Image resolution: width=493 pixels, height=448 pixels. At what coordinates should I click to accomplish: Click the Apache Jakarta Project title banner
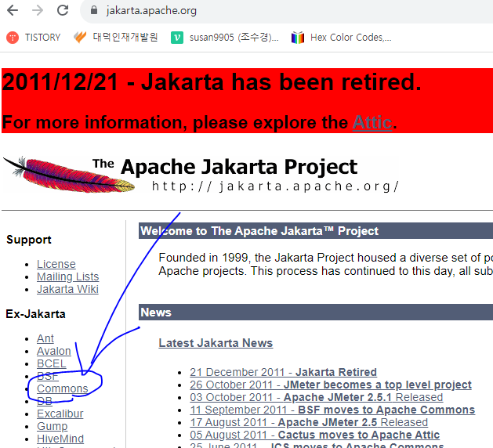pos(239,167)
